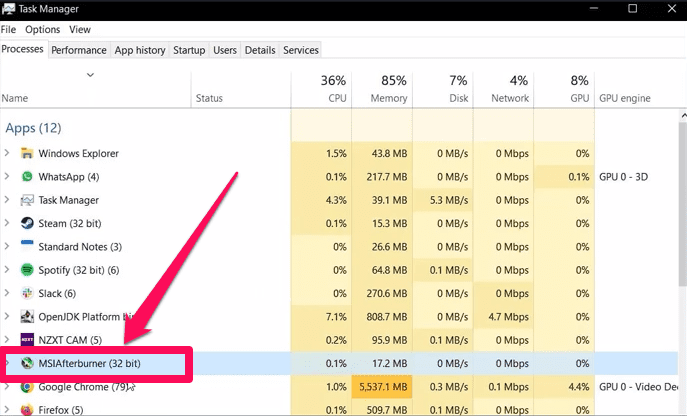Expand the OpenJDK Platform process row

(x=7, y=316)
